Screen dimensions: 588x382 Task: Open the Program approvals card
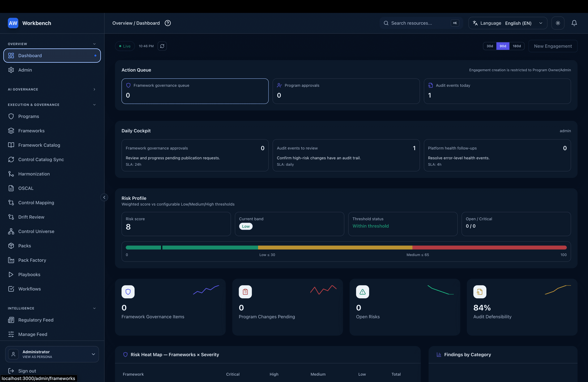click(x=346, y=91)
